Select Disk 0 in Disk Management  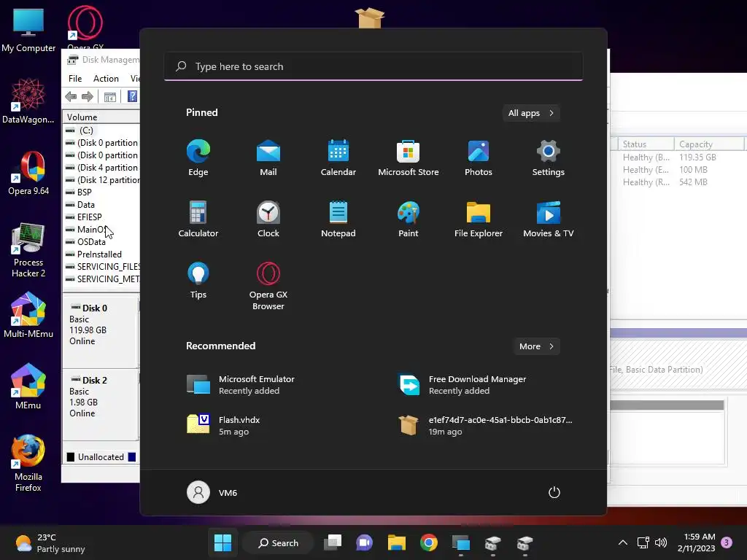click(101, 331)
